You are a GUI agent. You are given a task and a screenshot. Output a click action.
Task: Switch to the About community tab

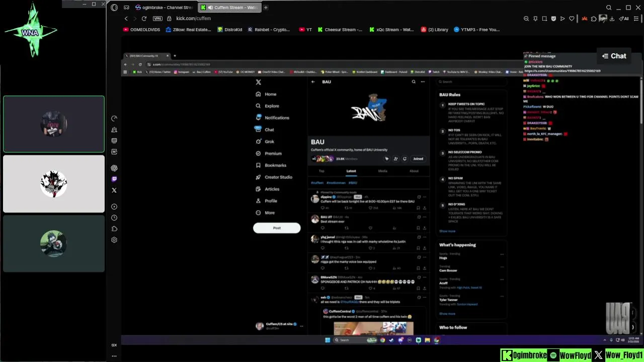coord(414,171)
